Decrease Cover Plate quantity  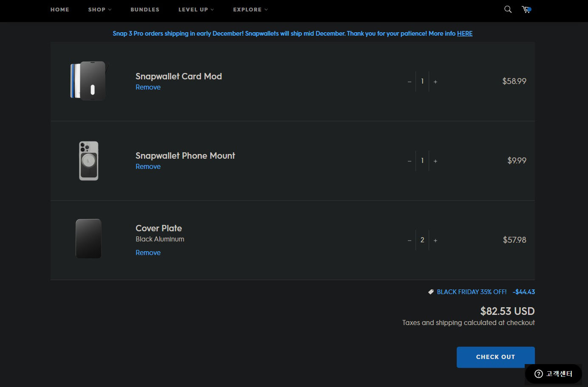pyautogui.click(x=410, y=240)
